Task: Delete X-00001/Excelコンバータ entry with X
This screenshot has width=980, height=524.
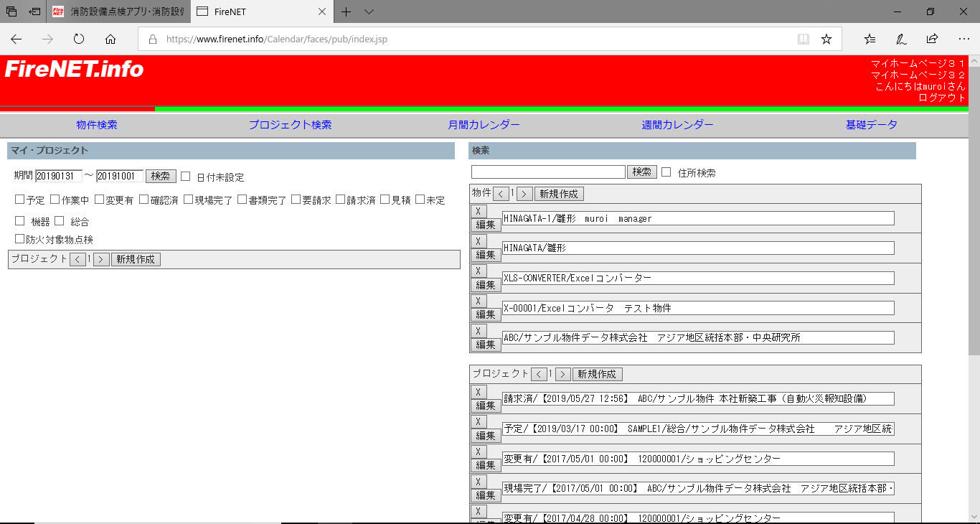Action: click(479, 301)
